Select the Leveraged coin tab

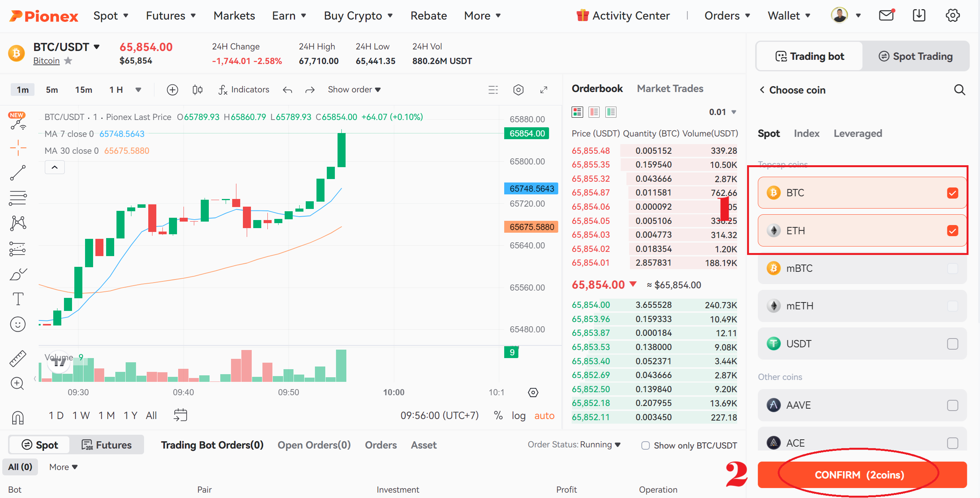click(858, 133)
